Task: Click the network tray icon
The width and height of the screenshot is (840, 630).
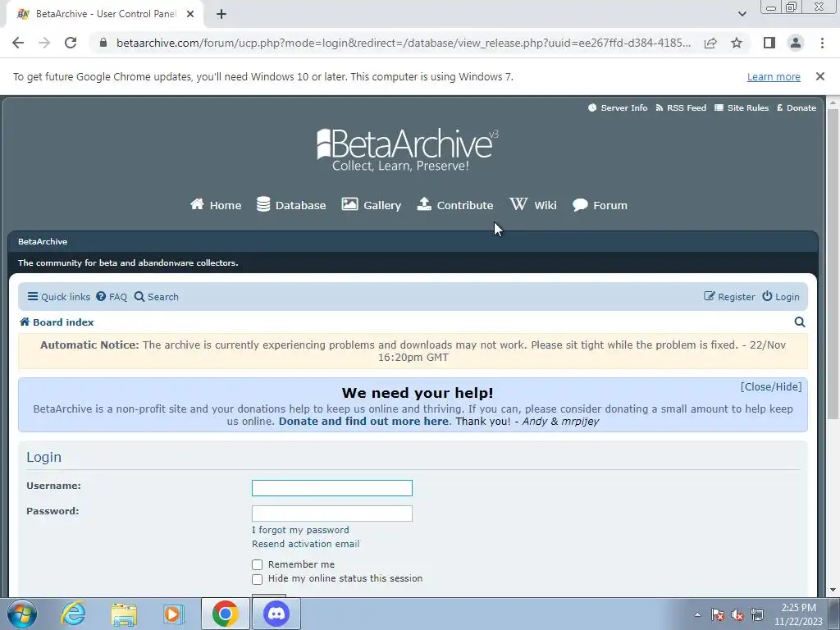Action: click(x=757, y=614)
